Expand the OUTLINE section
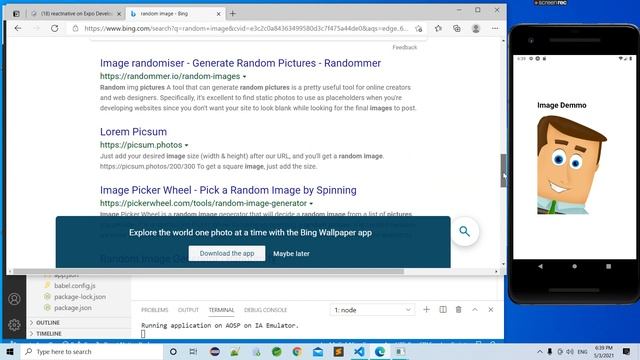 (48, 322)
